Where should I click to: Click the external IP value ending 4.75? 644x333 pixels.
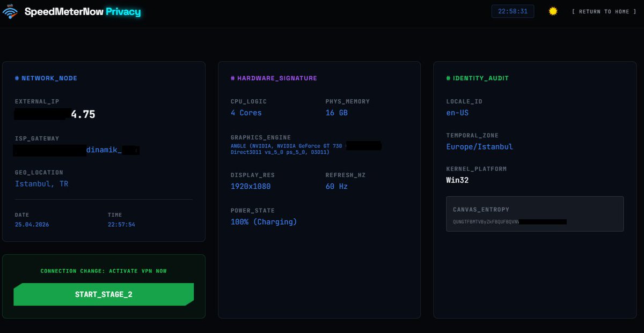(55, 114)
